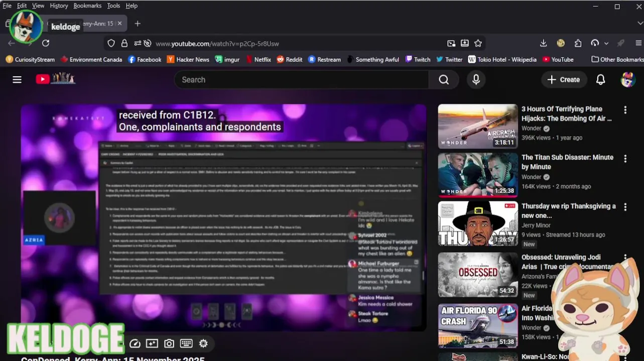Open the enhancer gear settings under video
The height and width of the screenshot is (361, 644).
coord(203,343)
